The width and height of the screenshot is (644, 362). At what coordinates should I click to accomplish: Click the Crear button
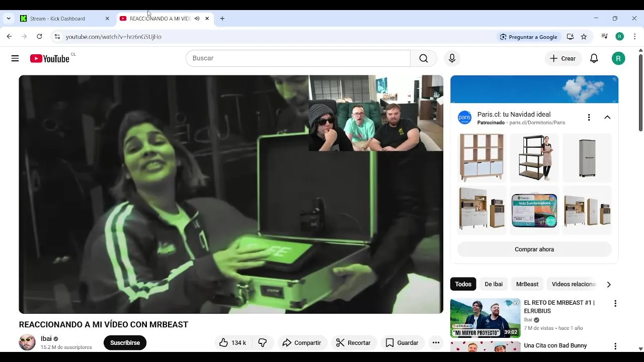[563, 58]
